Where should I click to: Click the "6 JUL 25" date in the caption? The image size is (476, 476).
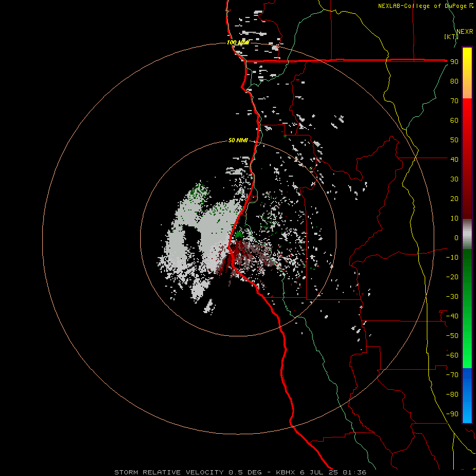(319, 472)
